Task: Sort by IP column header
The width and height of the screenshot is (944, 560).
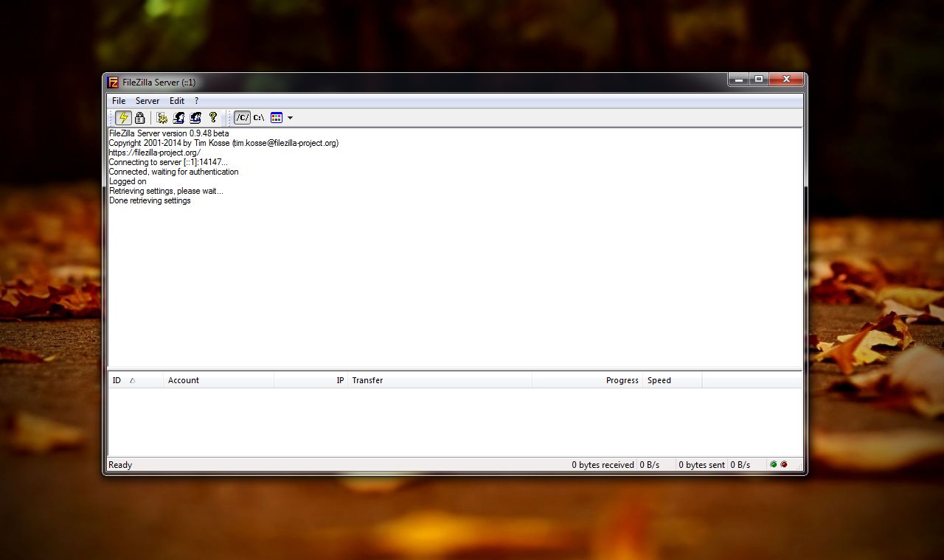Action: pos(310,380)
